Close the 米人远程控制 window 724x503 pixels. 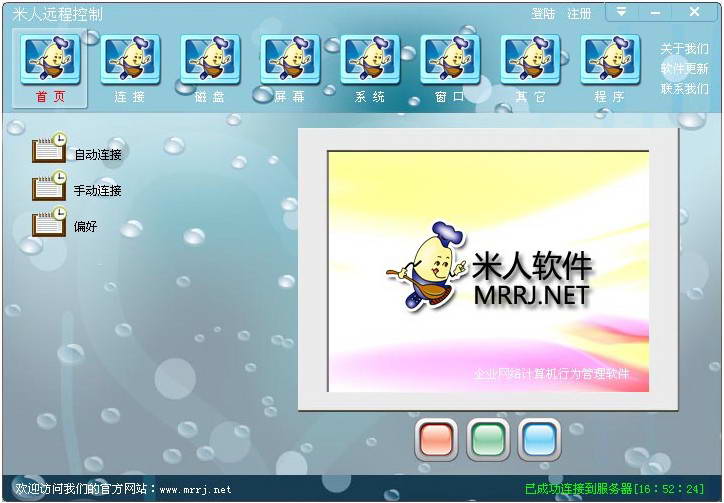(x=694, y=12)
